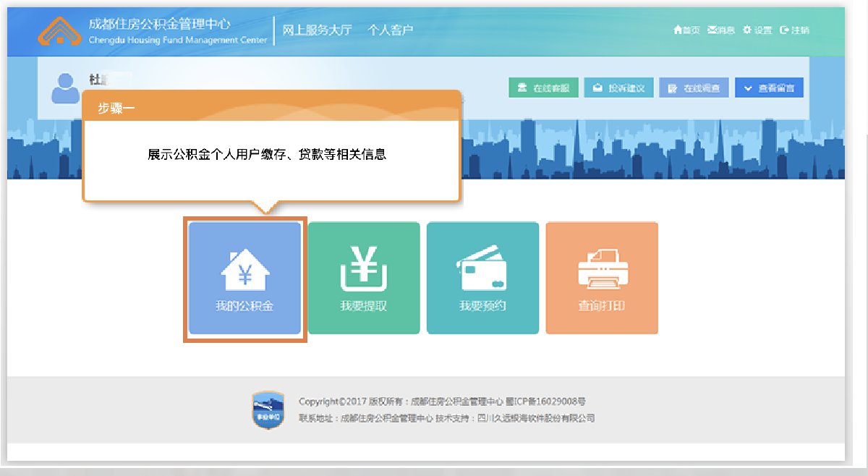Open 消息 messages envelope icon
Screen dimensions: 868x476
pos(721,30)
